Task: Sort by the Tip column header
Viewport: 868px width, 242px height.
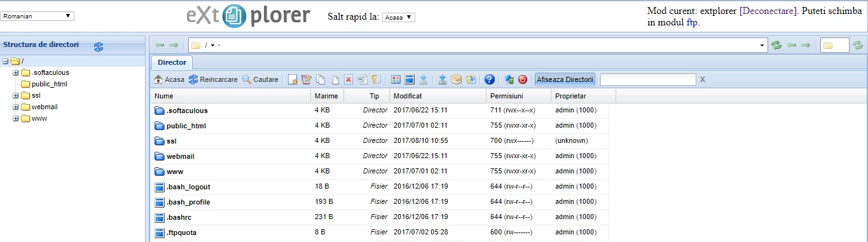Action: click(x=367, y=96)
